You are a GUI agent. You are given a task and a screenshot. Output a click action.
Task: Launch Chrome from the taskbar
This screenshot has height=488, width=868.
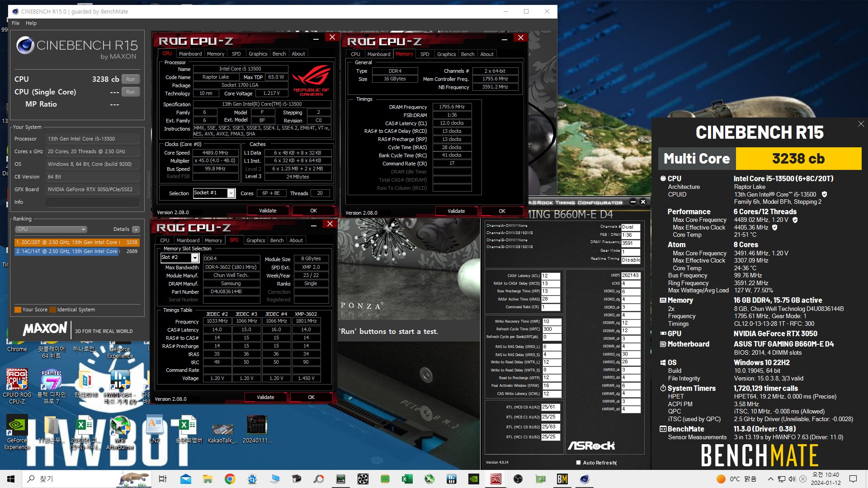[x=230, y=479]
